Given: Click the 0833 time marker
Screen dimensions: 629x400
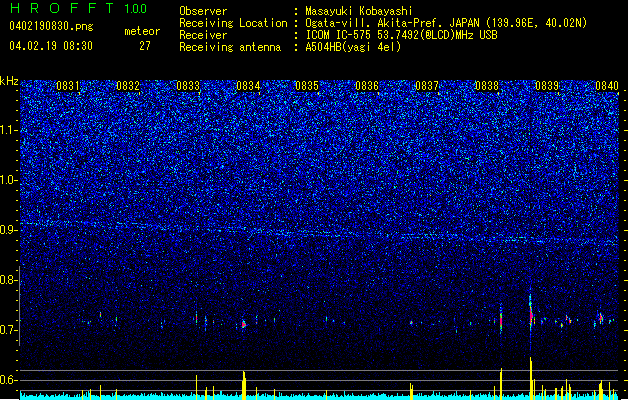Looking at the screenshot, I should [188, 86].
